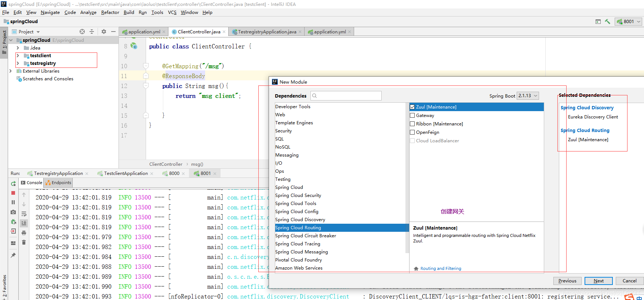Click the gutter icon next to class line 8
The width and height of the screenshot is (644, 300).
[x=134, y=46]
